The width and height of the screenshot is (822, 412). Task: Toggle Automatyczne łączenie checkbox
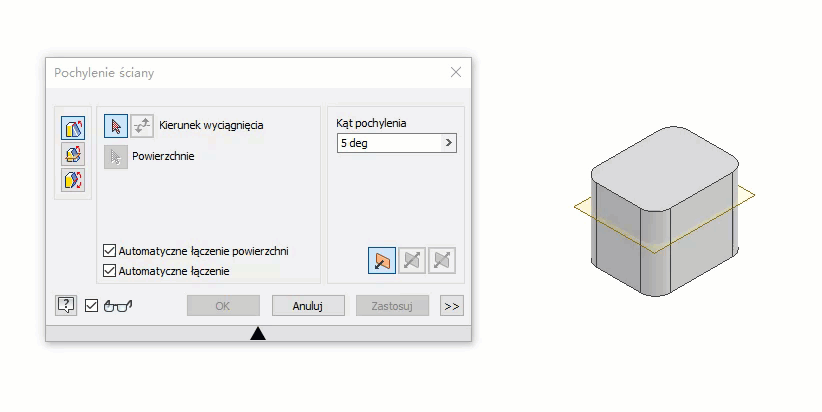109,270
